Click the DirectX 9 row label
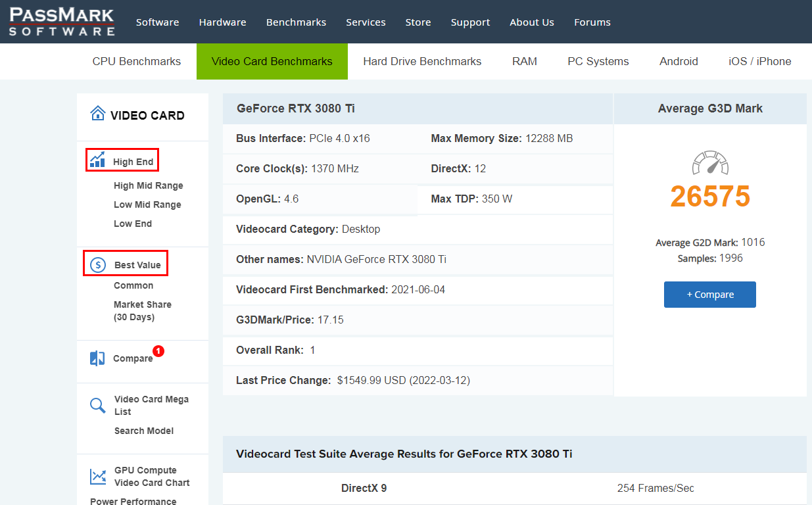The width and height of the screenshot is (812, 505). pyautogui.click(x=364, y=488)
